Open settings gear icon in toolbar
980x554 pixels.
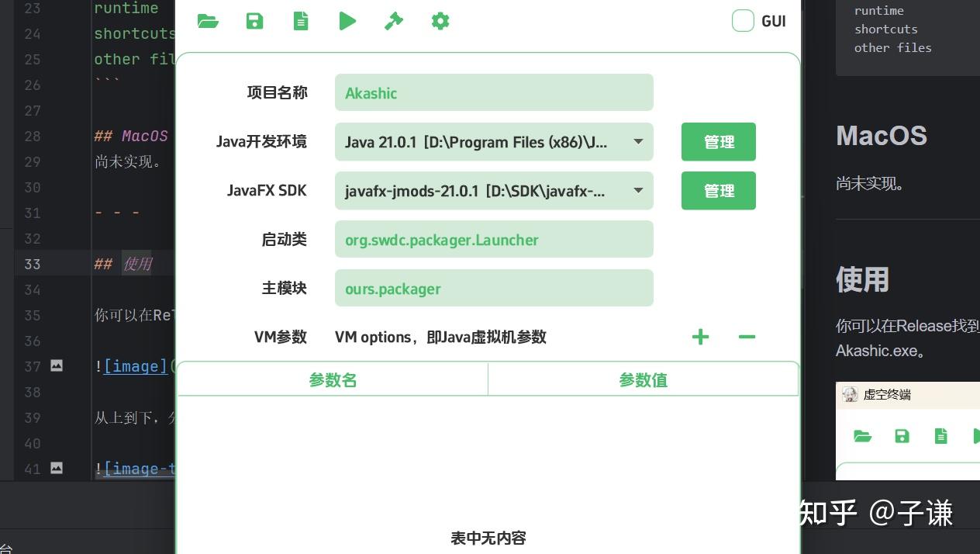[440, 21]
